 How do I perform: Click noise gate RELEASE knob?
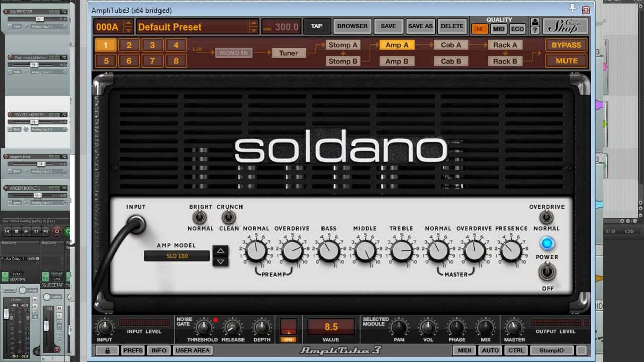click(x=232, y=327)
